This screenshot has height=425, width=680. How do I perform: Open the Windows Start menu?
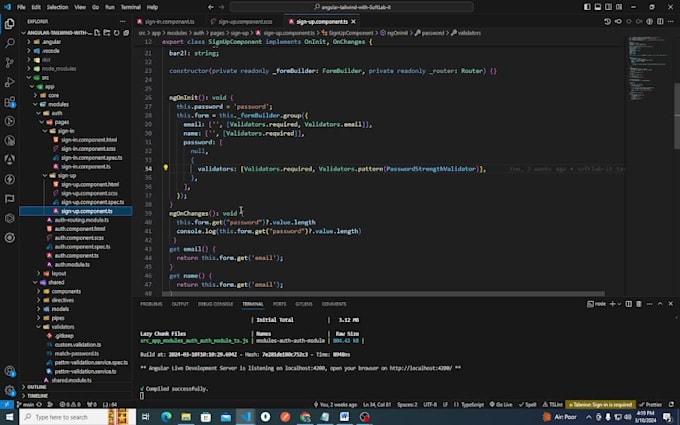[x=9, y=417]
